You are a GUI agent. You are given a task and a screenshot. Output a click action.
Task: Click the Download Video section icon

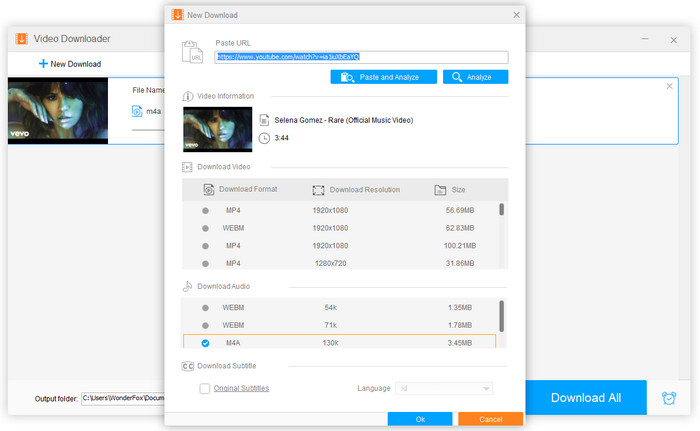[x=187, y=167]
